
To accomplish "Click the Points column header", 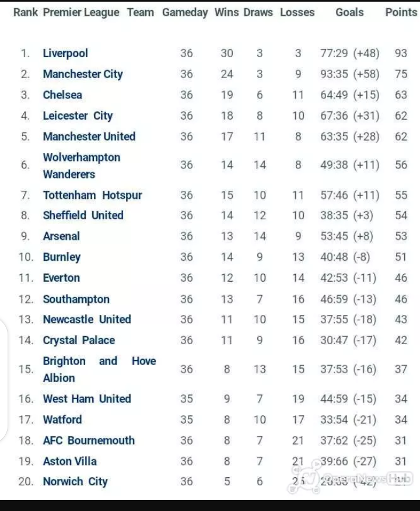I will pos(401,12).
